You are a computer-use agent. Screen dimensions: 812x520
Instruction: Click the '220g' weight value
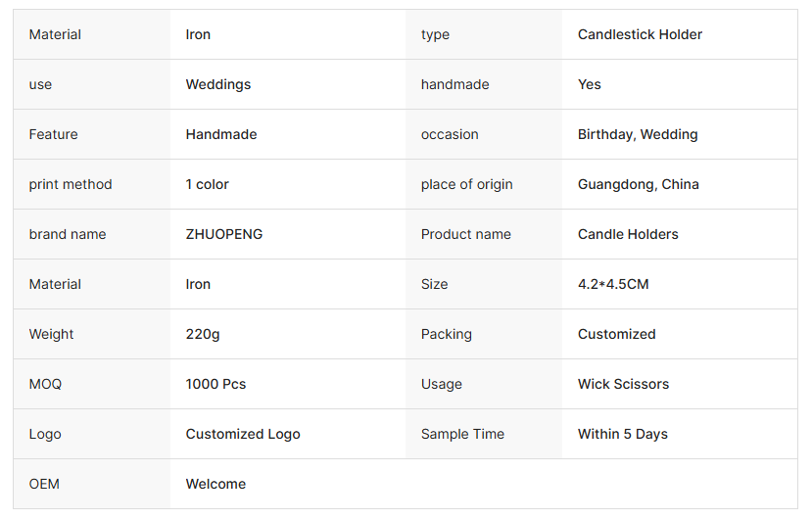coord(203,334)
